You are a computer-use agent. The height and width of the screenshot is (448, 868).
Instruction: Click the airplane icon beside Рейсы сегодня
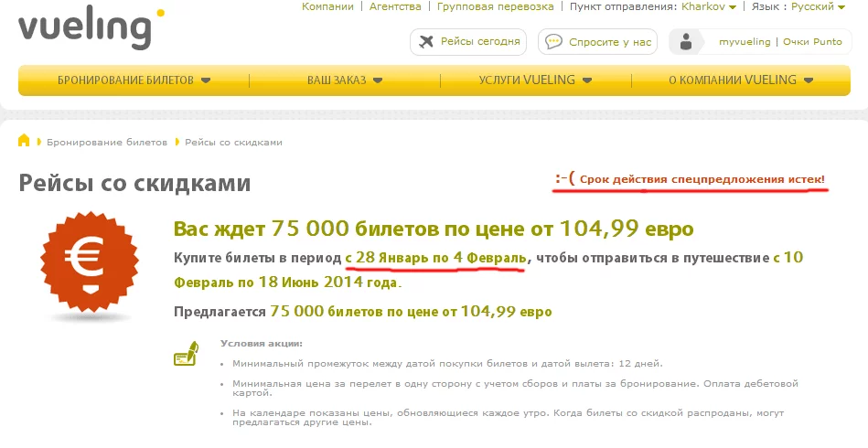tap(426, 41)
